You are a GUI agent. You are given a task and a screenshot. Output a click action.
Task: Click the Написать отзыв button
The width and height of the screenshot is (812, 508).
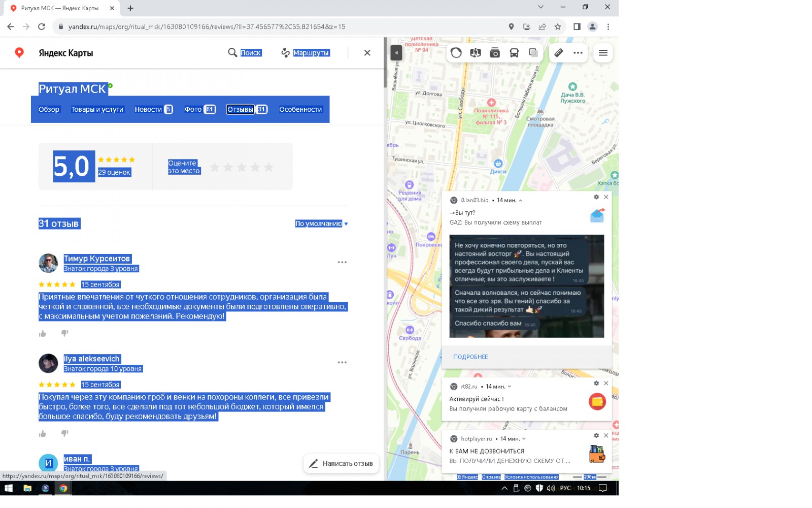[x=341, y=463]
